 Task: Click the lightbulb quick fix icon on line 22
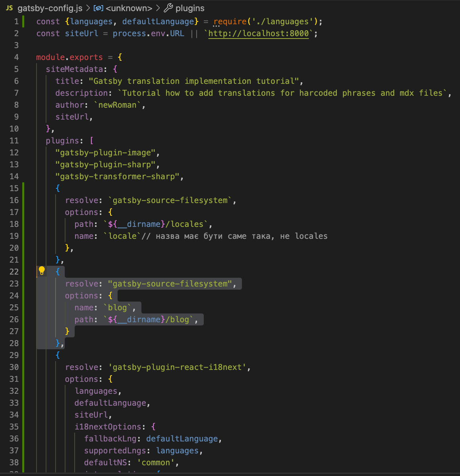tap(42, 270)
